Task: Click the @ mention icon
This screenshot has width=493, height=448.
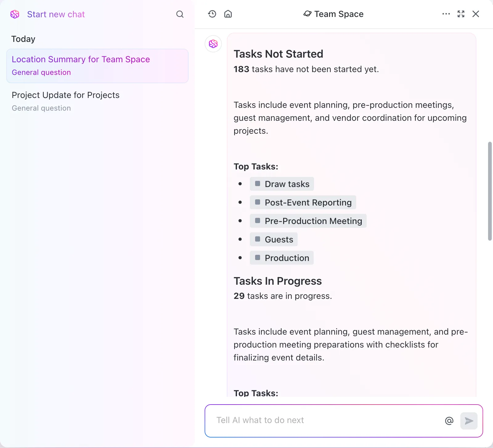Action: coord(449,421)
